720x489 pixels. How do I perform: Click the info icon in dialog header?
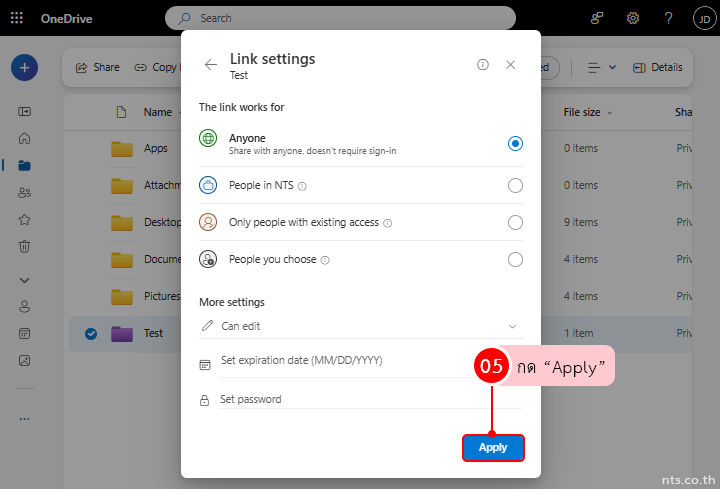pos(483,65)
